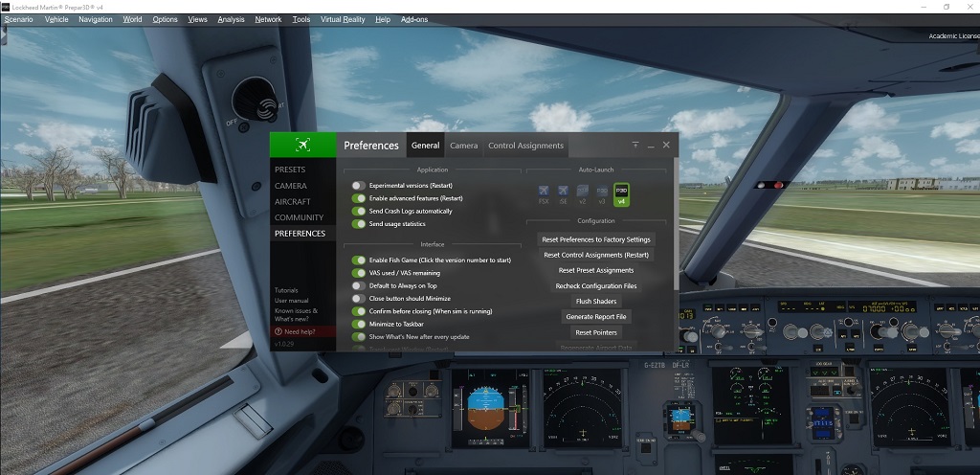The width and height of the screenshot is (980, 475).
Task: Open the Views menu
Action: tap(197, 19)
